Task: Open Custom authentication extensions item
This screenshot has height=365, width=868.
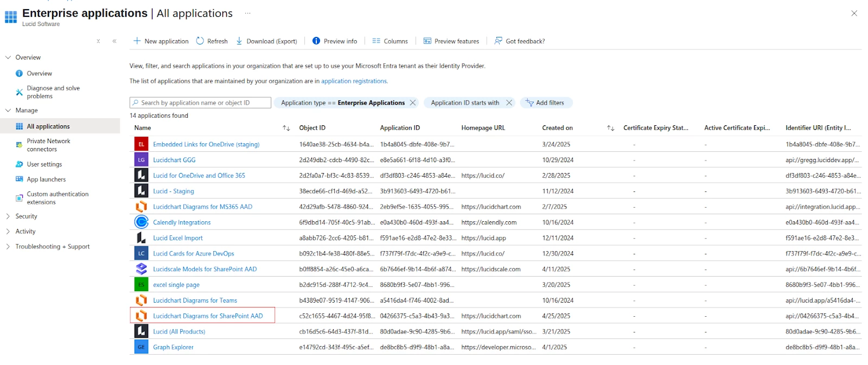Action: [58, 198]
